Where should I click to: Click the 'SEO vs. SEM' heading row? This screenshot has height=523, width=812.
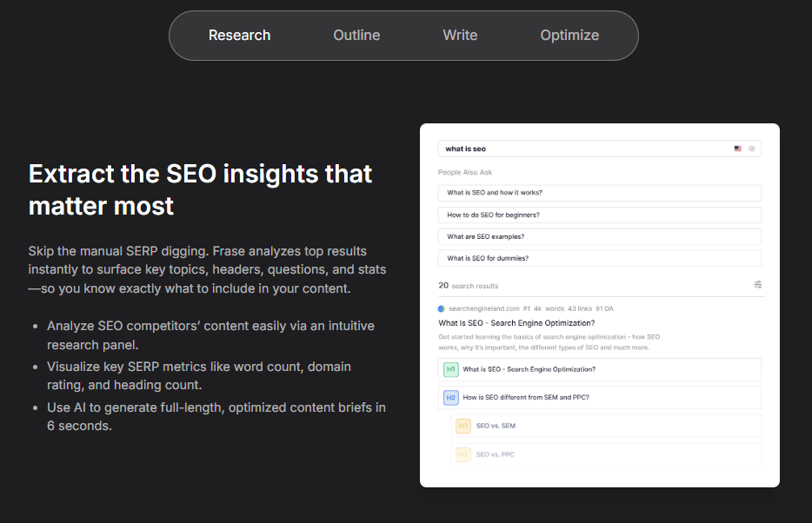[x=606, y=426]
